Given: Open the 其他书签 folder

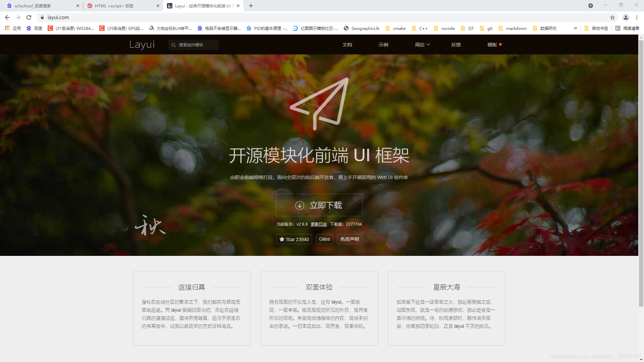Looking at the screenshot, I should (x=596, y=28).
